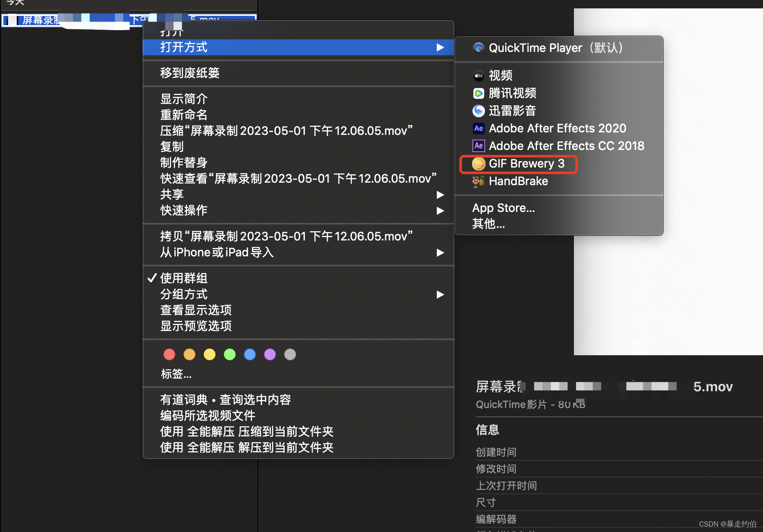Expand the 分组方式 submenu arrow
The width and height of the screenshot is (763, 532).
click(440, 294)
